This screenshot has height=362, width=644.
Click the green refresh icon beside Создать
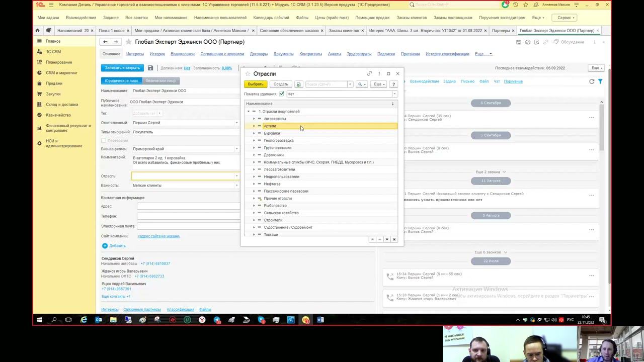[x=298, y=84]
